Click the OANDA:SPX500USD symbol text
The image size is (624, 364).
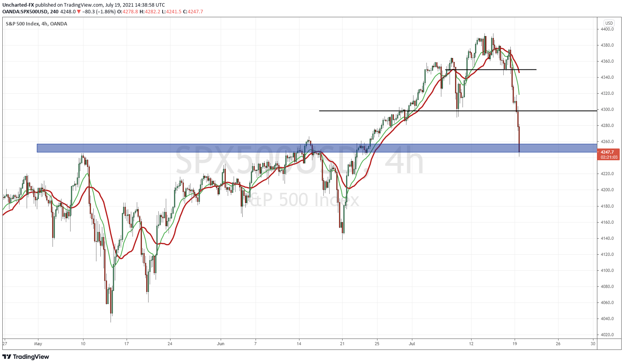[25, 12]
